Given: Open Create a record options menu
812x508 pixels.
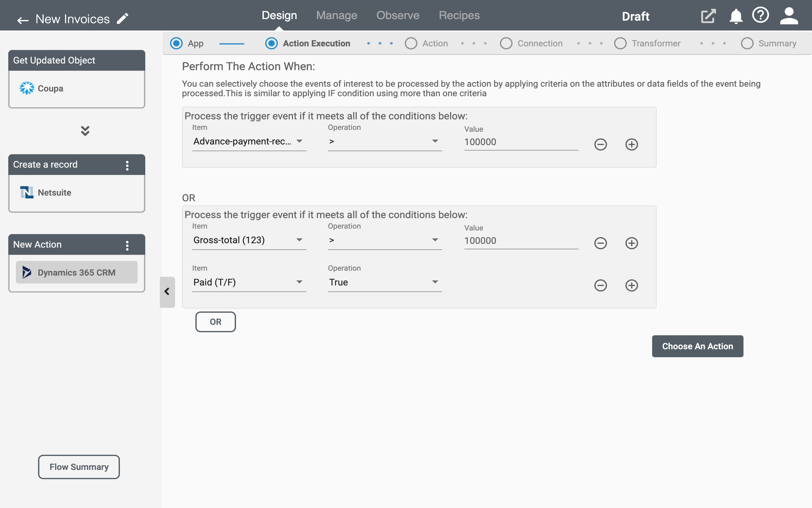Looking at the screenshot, I should coord(127,165).
